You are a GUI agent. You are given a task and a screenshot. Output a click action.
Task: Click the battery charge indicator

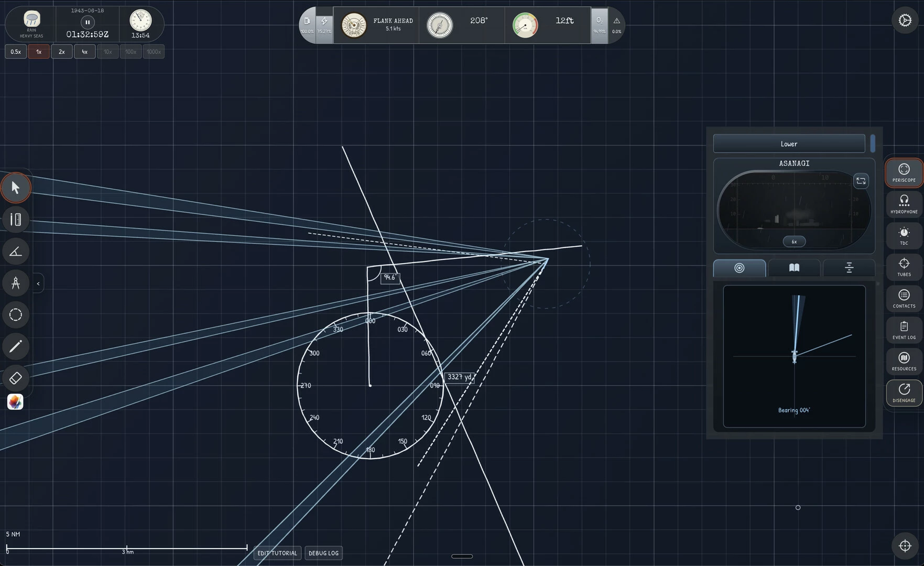click(324, 25)
